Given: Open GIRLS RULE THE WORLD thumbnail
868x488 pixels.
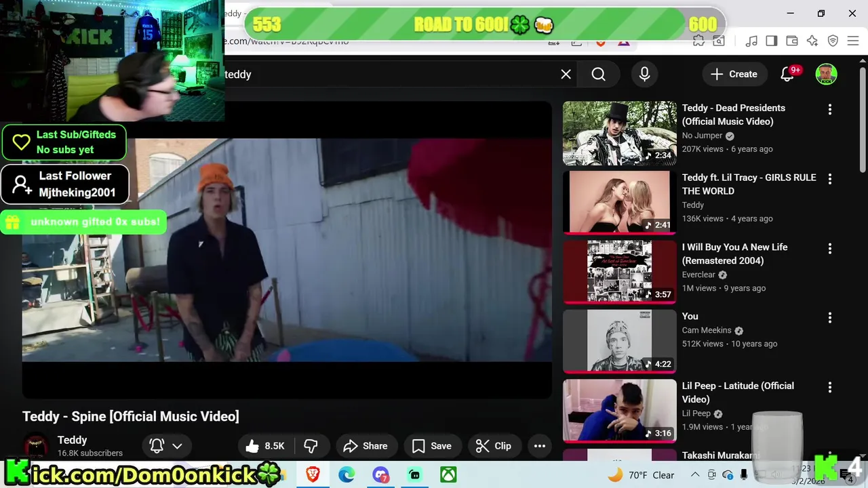Looking at the screenshot, I should point(619,202).
